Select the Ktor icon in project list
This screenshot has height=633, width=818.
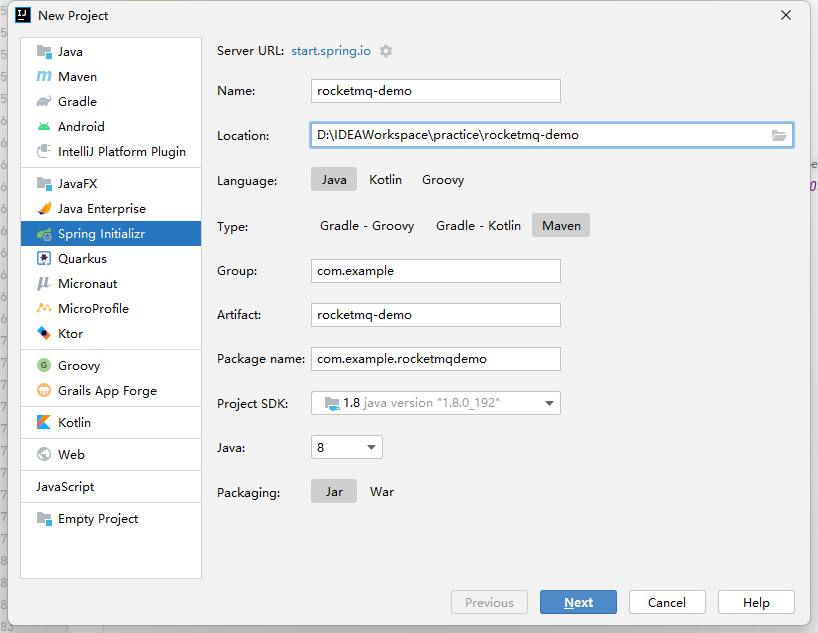44,333
